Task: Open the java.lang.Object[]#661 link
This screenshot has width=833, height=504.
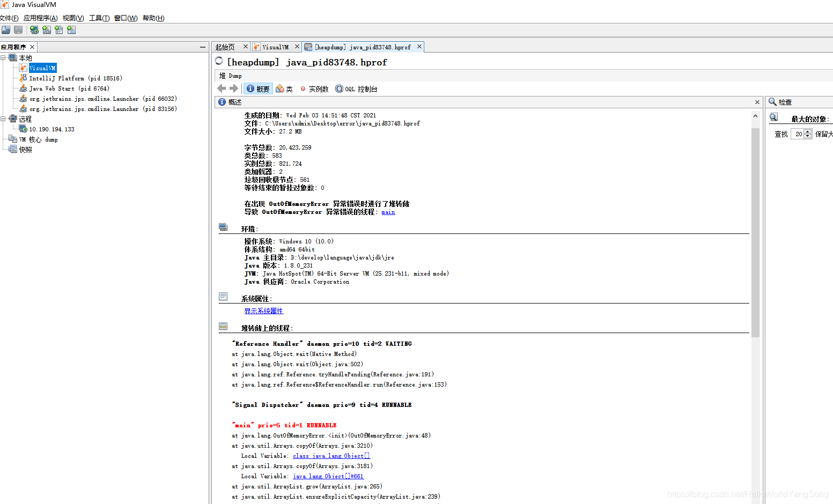Action: click(x=328, y=476)
